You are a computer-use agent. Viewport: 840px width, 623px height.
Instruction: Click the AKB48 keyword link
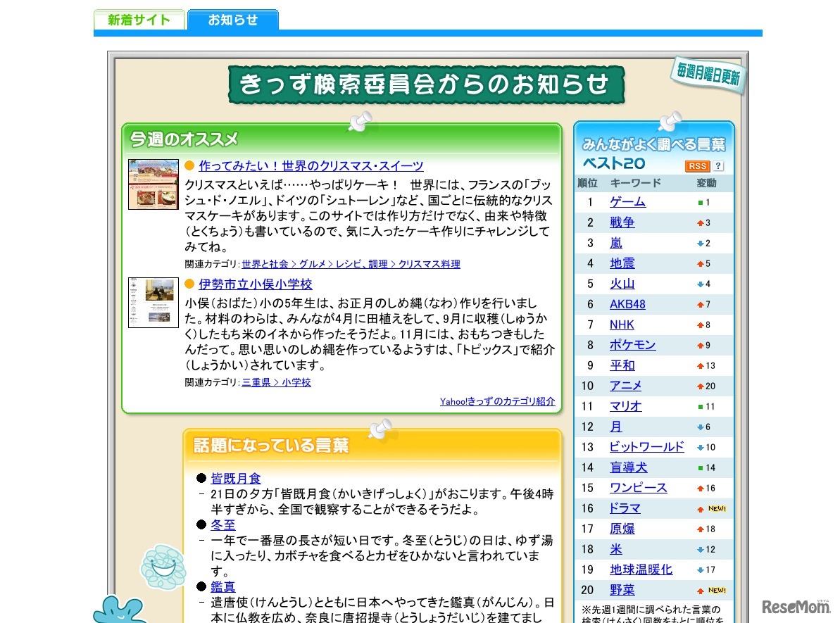pos(627,304)
